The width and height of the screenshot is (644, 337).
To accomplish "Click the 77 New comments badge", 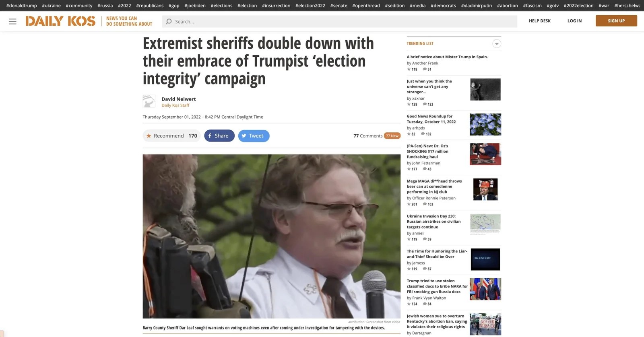I will [x=392, y=136].
